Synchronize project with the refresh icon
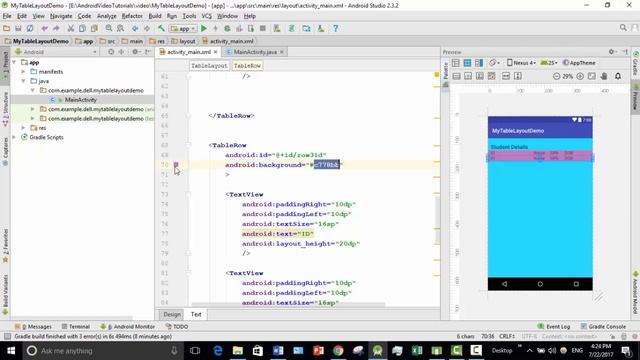This screenshot has height=360, width=640. point(30,29)
